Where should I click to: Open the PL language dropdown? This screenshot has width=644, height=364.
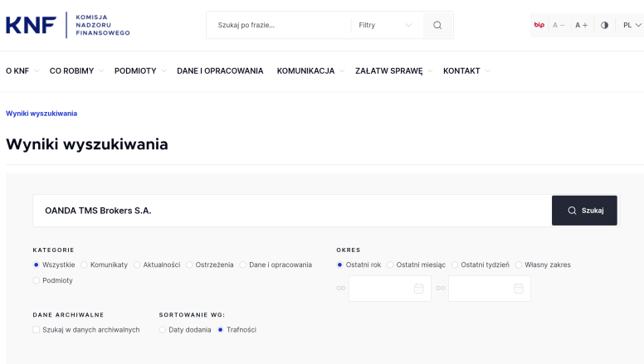pos(632,25)
